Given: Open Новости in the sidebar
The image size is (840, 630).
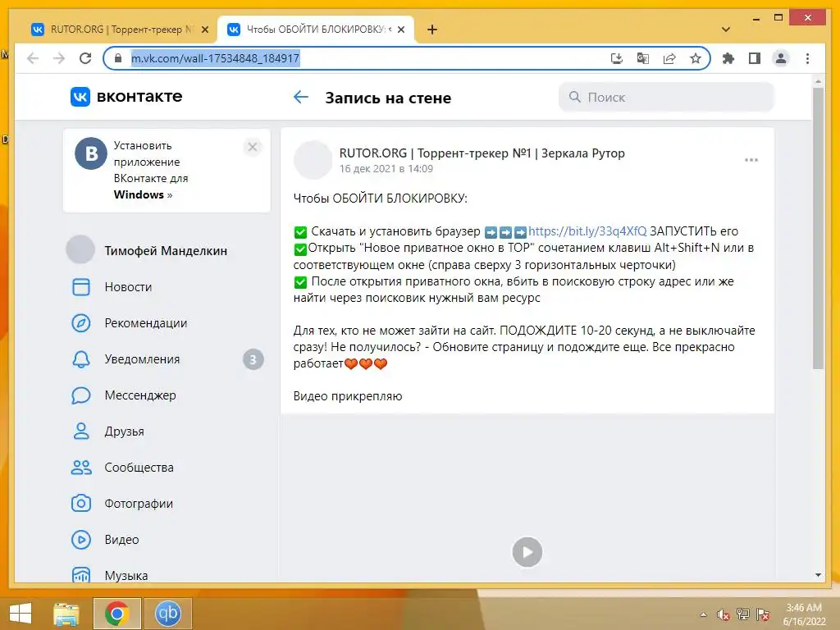Looking at the screenshot, I should 128,287.
